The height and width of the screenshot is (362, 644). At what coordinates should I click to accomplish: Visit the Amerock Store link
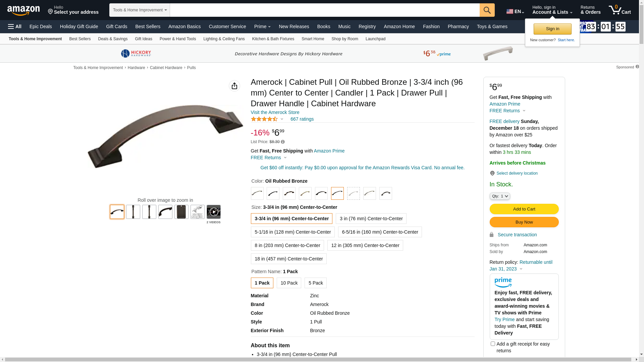[275, 112]
